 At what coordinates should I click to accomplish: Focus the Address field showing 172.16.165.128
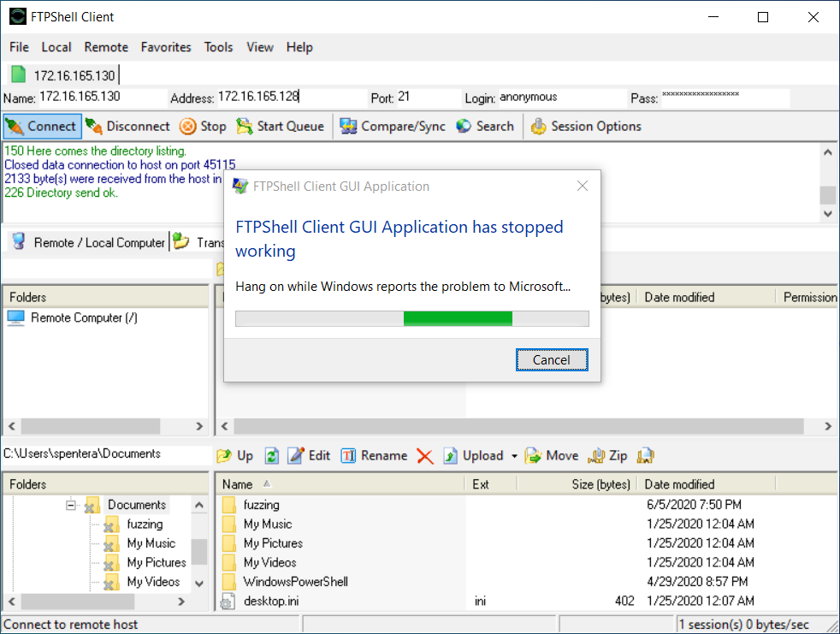pyautogui.click(x=292, y=97)
